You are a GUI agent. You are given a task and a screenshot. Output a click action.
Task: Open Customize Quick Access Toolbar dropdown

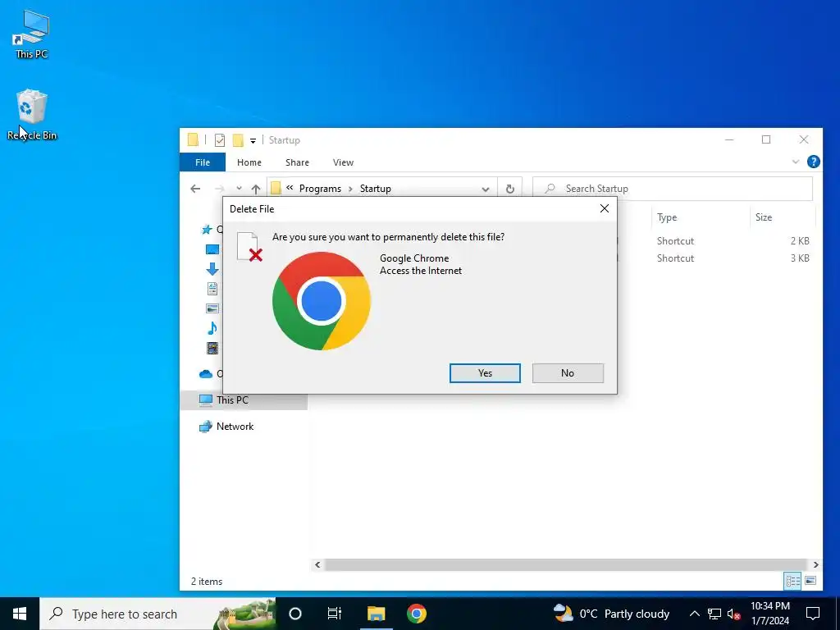coord(253,141)
